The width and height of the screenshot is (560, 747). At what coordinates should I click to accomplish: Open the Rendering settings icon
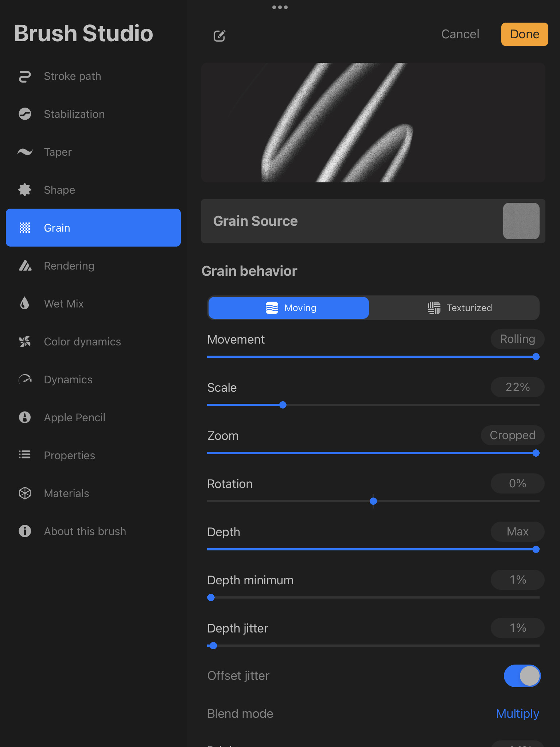(25, 266)
